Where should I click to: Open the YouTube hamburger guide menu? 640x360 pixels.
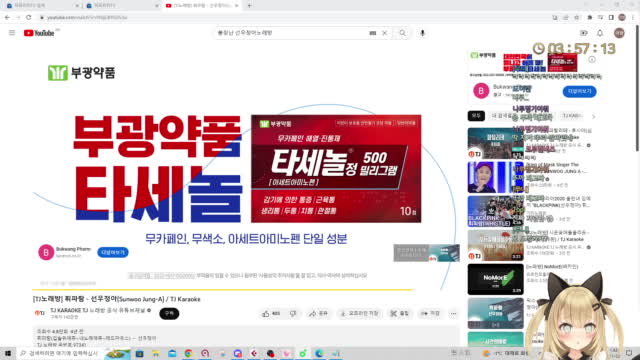point(12,33)
